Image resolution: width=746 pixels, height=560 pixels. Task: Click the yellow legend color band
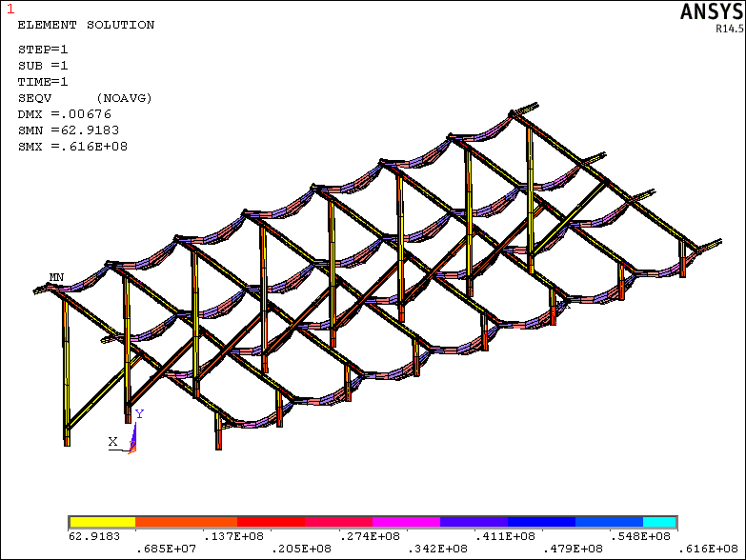tap(103, 522)
